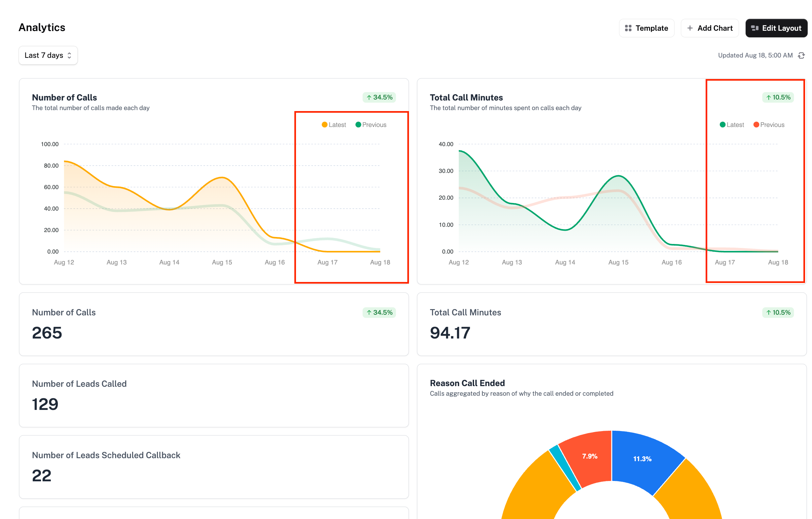This screenshot has width=812, height=519.
Task: Click the grid icon on Template button
Action: (628, 28)
